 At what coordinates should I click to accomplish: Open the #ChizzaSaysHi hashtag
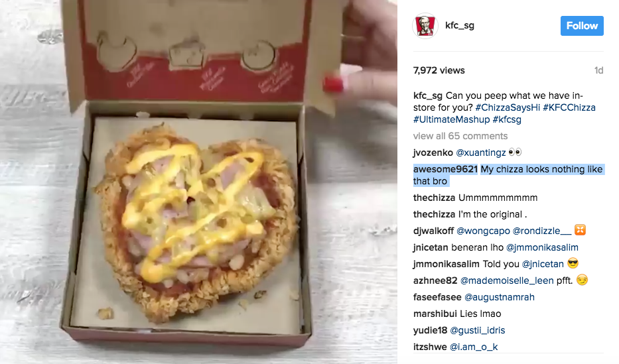point(508,107)
